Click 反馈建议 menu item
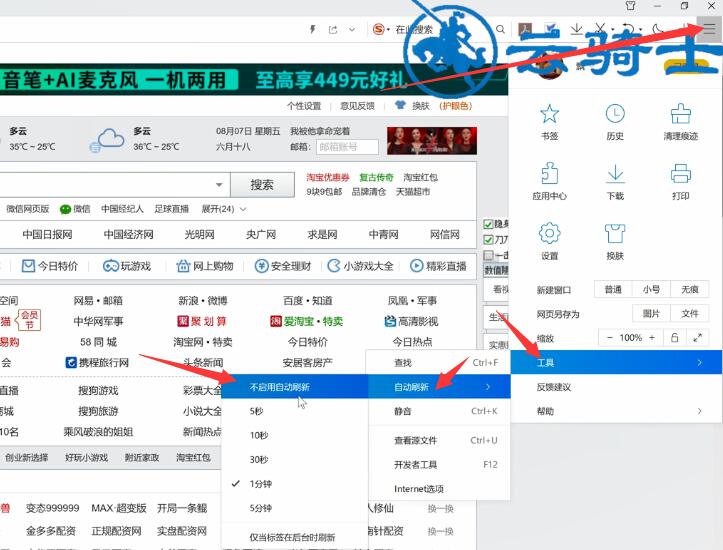The image size is (723, 550). pos(616,387)
